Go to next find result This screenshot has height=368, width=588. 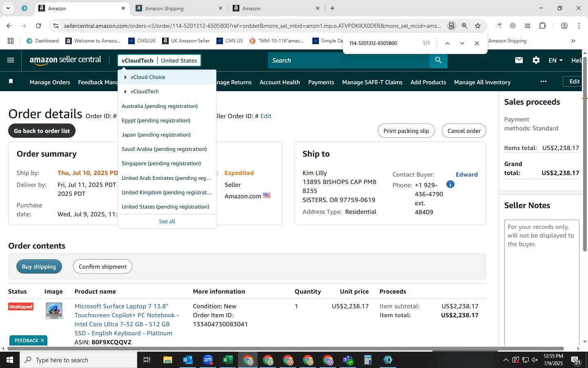pyautogui.click(x=462, y=43)
